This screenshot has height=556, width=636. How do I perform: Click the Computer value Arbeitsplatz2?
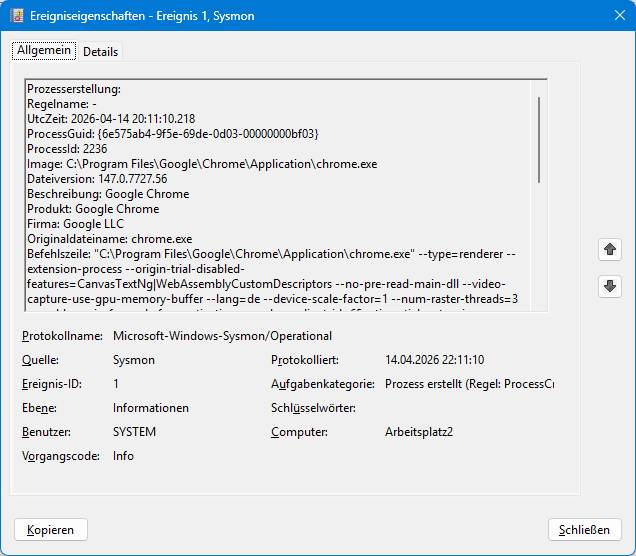[x=419, y=432]
